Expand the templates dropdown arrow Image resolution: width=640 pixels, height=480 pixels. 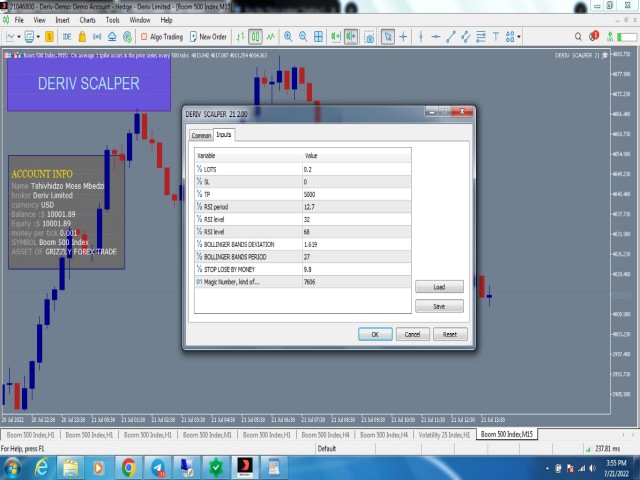(38, 37)
